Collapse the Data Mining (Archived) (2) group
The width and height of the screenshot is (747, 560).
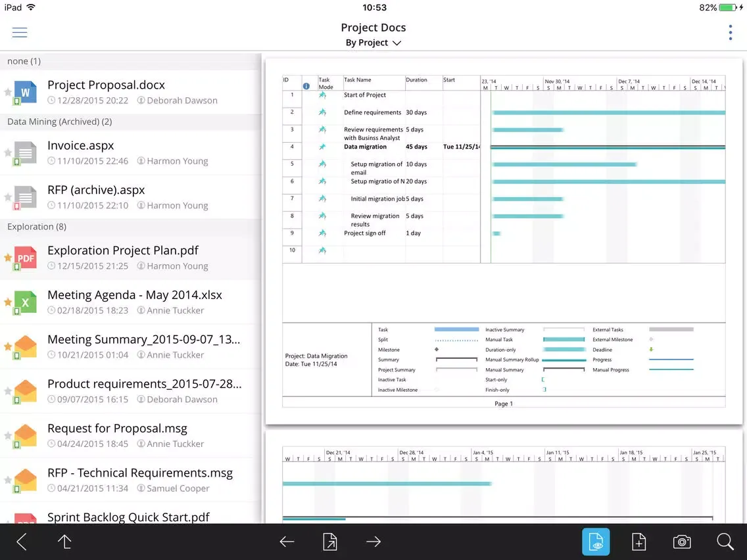[x=131, y=122]
